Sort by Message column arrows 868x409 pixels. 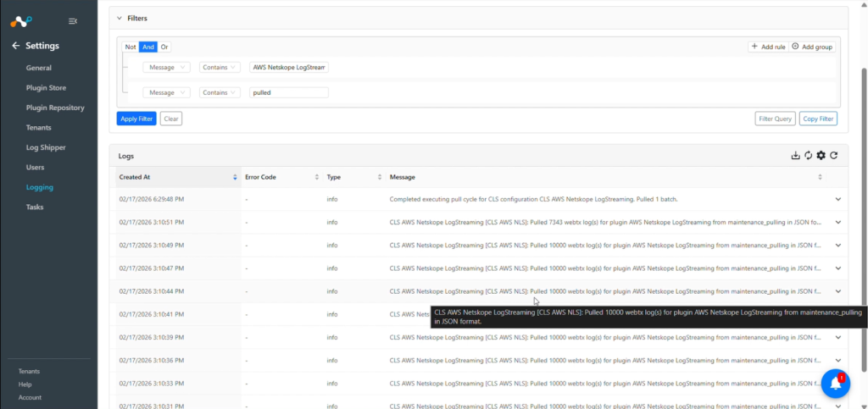[x=820, y=178]
